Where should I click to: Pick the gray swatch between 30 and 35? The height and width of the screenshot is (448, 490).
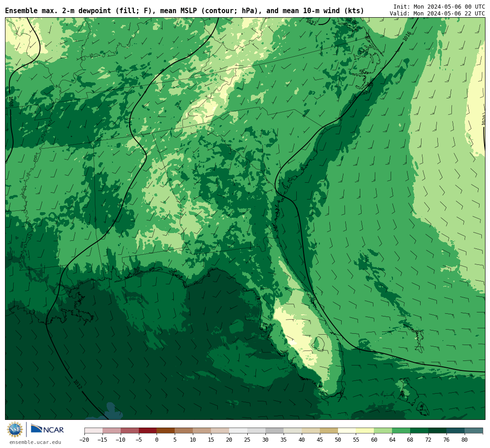274,431
